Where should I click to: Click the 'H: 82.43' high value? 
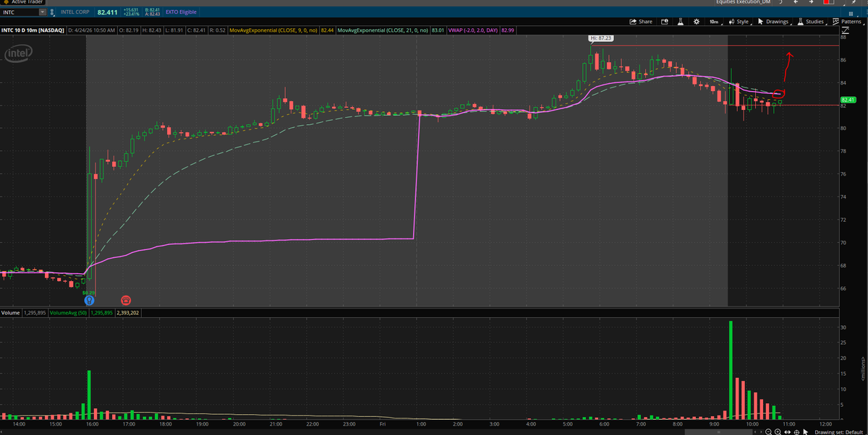[x=150, y=30]
